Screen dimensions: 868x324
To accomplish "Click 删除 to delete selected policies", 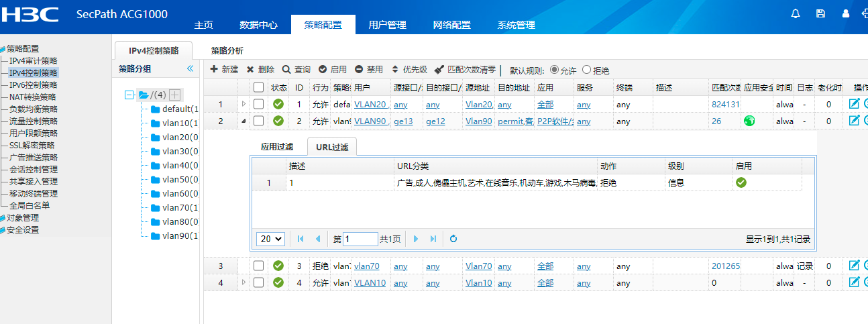I will [260, 69].
